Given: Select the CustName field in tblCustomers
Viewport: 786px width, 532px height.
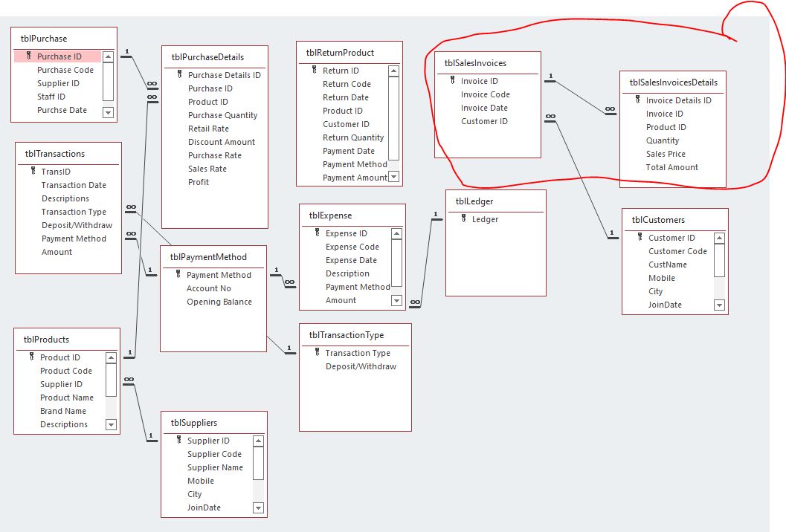Looking at the screenshot, I should (668, 265).
